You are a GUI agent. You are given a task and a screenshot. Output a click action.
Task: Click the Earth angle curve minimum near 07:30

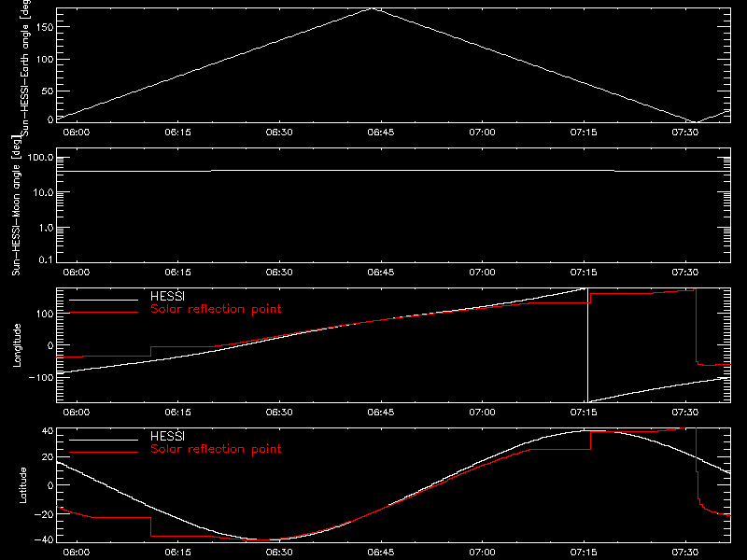[695, 122]
